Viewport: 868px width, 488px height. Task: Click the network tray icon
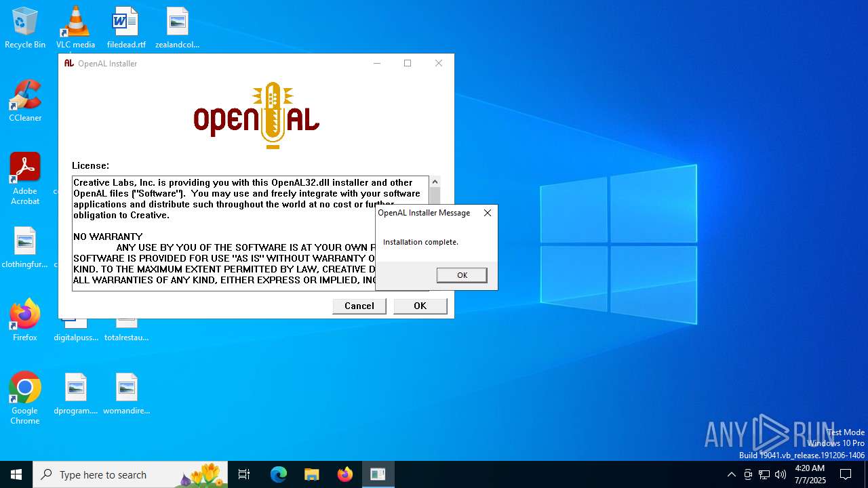[x=764, y=474]
